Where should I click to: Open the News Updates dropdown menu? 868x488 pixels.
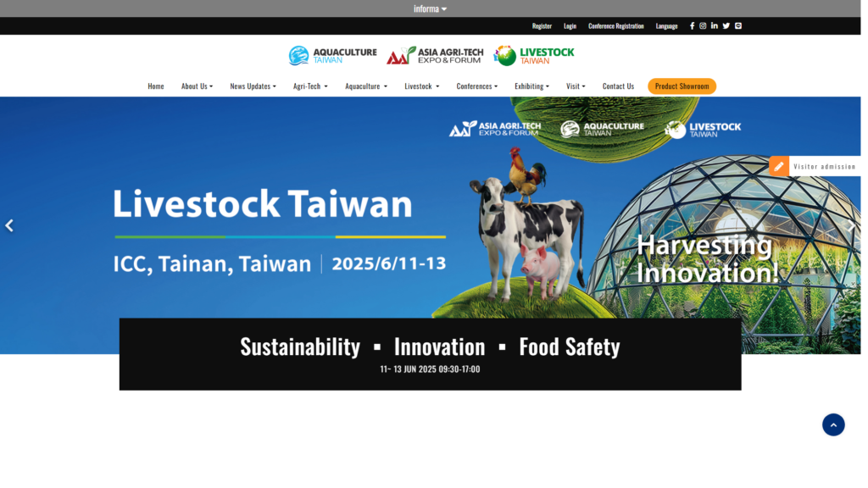253,86
